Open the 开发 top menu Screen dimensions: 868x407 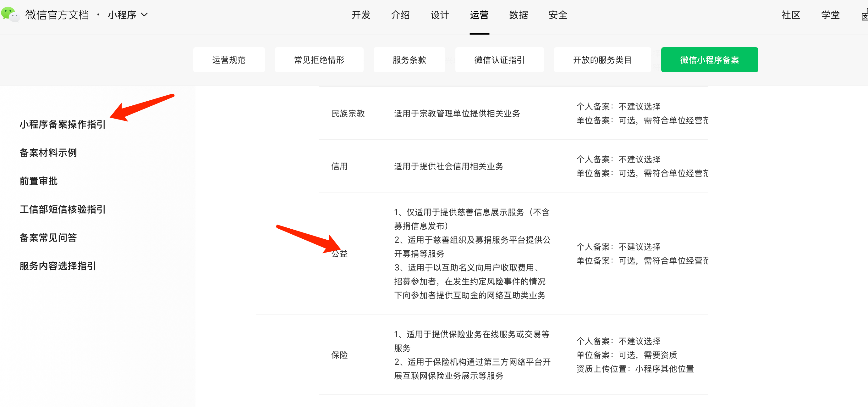pyautogui.click(x=361, y=15)
